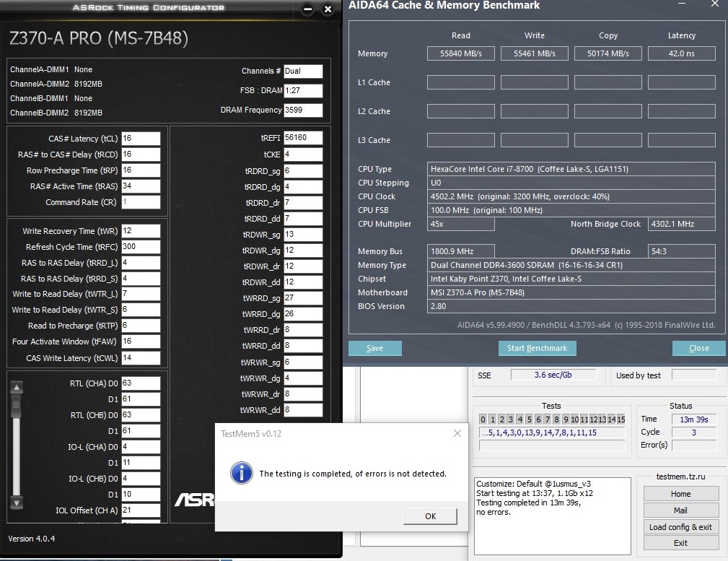The height and width of the screenshot is (561, 728).
Task: Click the TestMem5 Time value 13m 39s
Action: tap(693, 419)
